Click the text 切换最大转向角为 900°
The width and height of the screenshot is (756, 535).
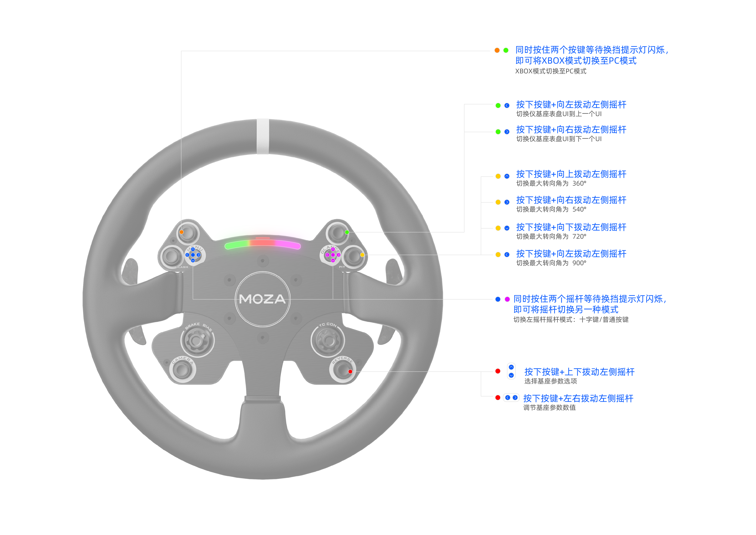pyautogui.click(x=551, y=263)
